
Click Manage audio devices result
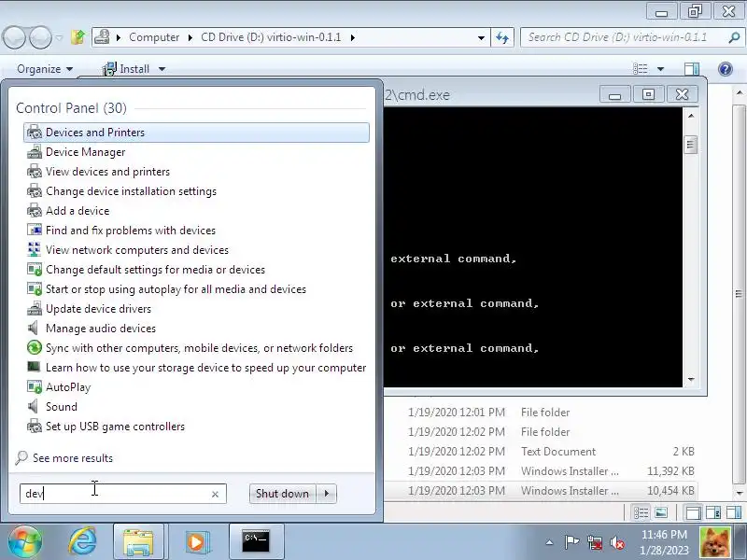[x=101, y=328]
